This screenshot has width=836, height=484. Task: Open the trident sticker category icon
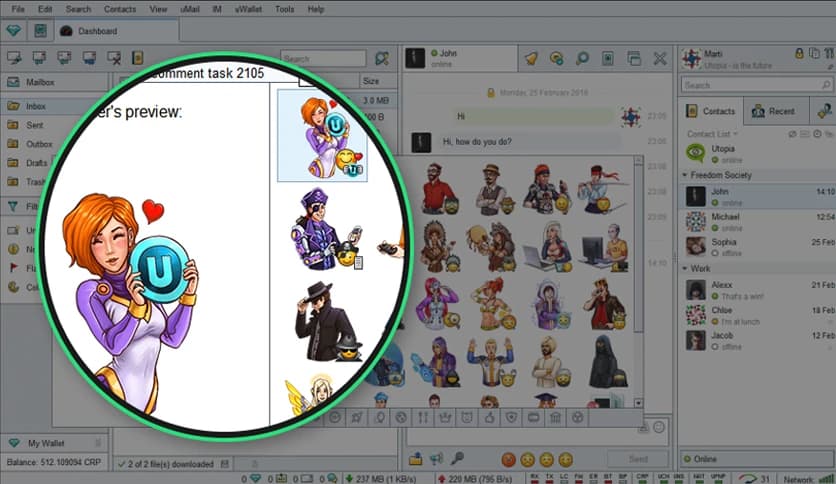tap(423, 417)
